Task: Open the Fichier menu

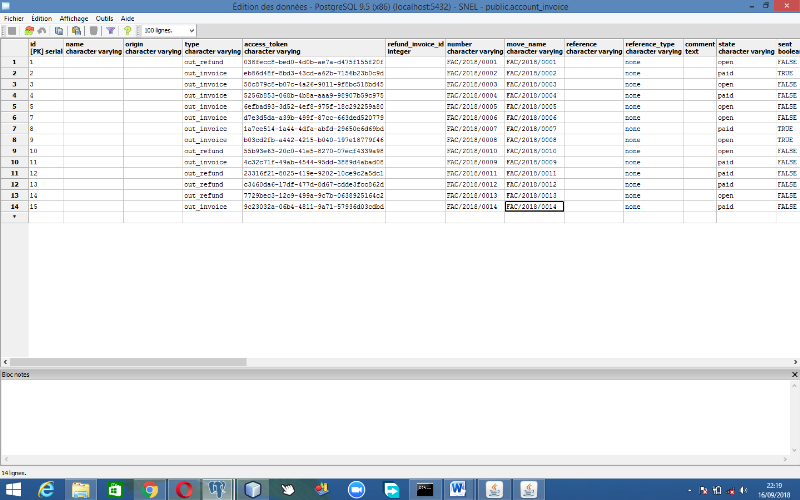Action: tap(14, 18)
